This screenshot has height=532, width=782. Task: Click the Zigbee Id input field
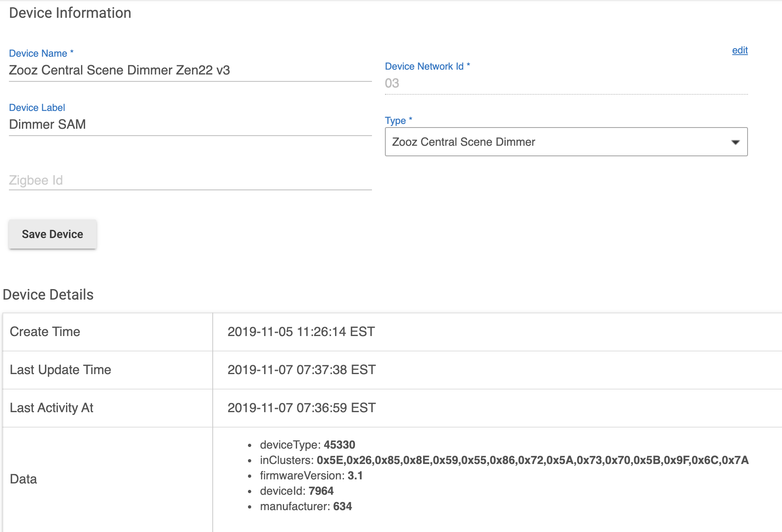click(190, 180)
